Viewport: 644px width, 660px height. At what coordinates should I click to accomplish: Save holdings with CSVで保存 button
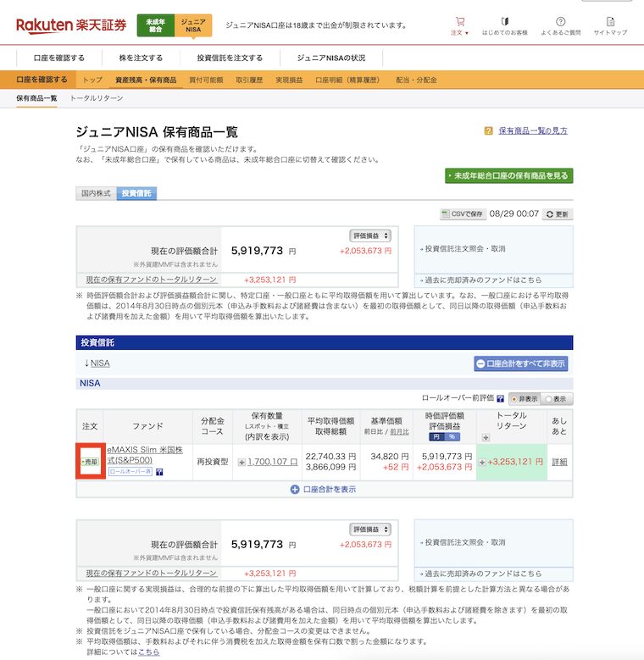(463, 214)
